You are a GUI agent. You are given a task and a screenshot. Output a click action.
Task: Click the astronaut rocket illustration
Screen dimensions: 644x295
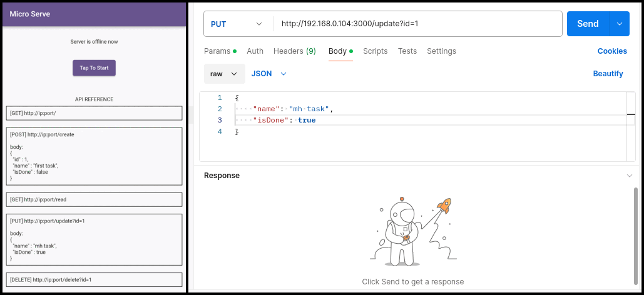[x=413, y=231]
